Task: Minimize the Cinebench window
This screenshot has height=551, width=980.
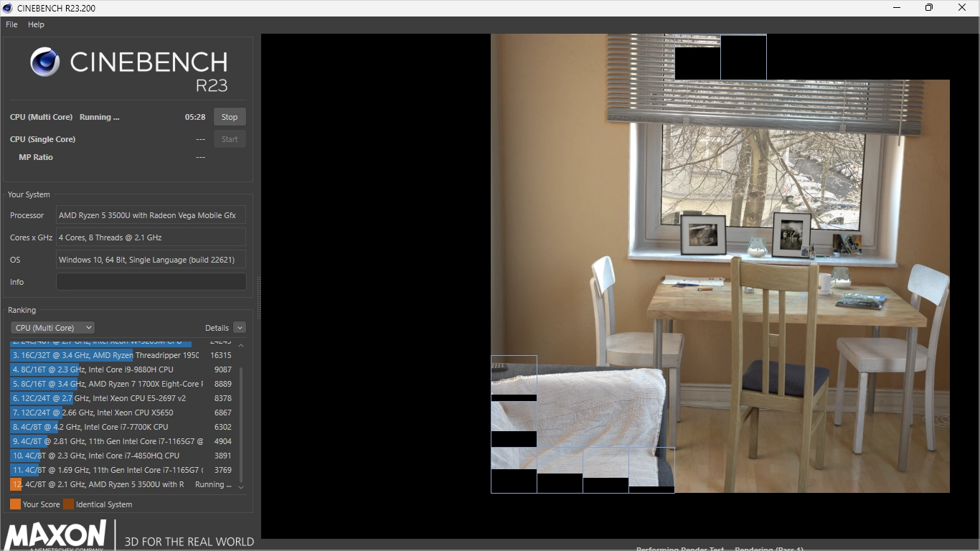Action: 897,8
